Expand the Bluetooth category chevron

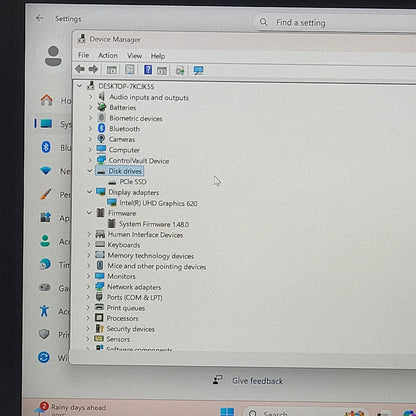90,128
